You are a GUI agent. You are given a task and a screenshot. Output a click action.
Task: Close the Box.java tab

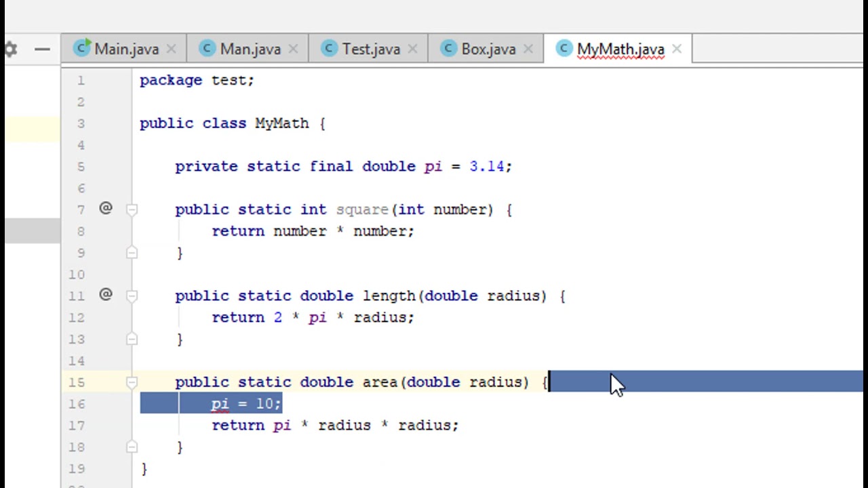pyautogui.click(x=528, y=49)
